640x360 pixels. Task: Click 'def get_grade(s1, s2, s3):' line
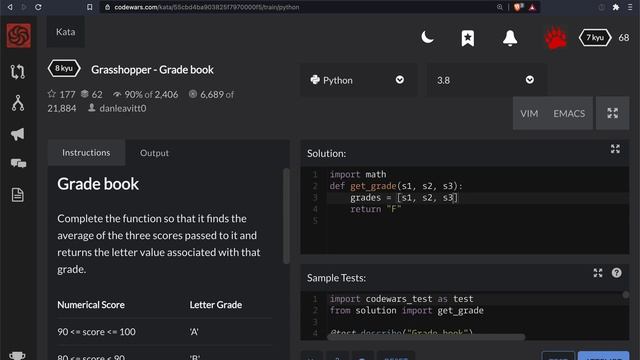[396, 186]
